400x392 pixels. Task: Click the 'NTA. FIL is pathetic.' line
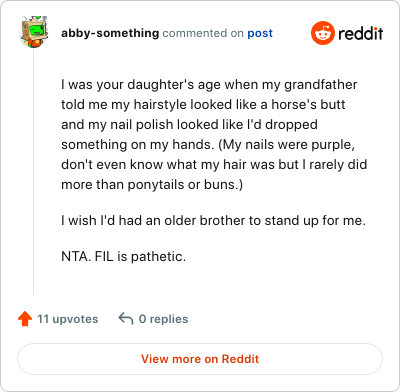[x=123, y=256]
